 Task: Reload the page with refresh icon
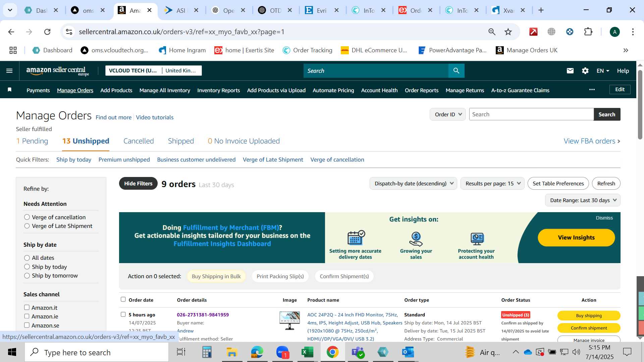pos(47,32)
